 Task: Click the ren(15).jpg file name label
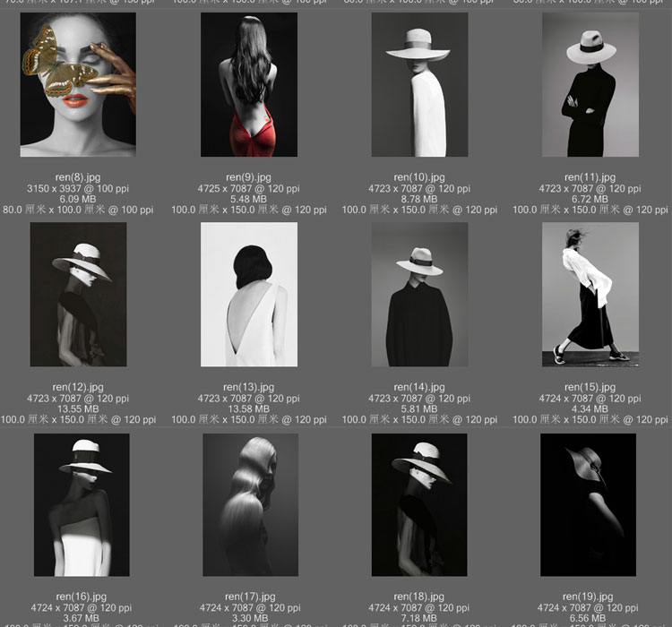590,387
